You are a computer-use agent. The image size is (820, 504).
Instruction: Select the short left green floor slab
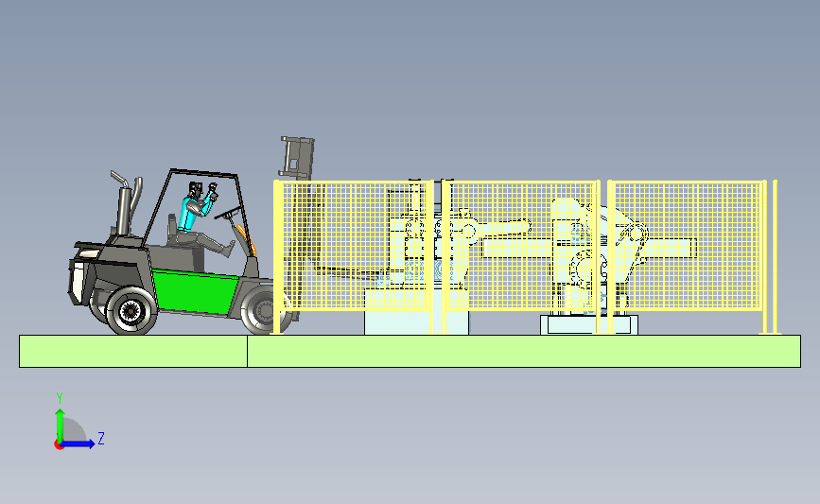click(x=133, y=352)
